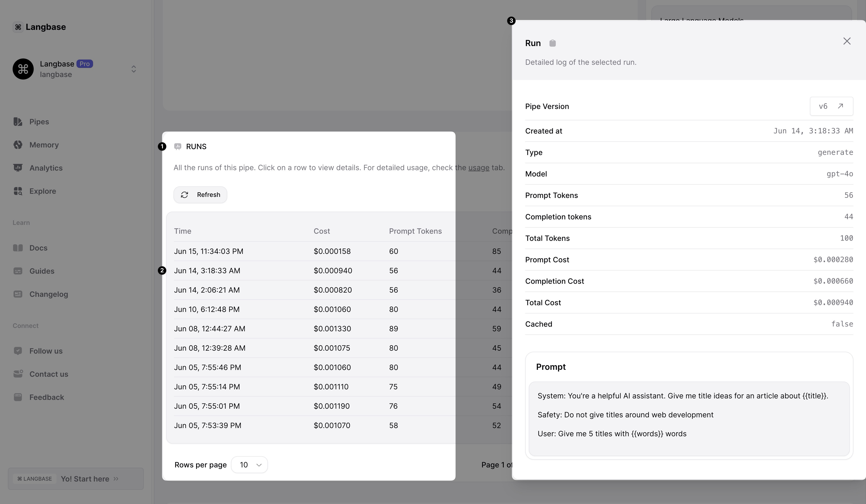Open the Guides menu item
This screenshot has width=866, height=504.
point(41,271)
